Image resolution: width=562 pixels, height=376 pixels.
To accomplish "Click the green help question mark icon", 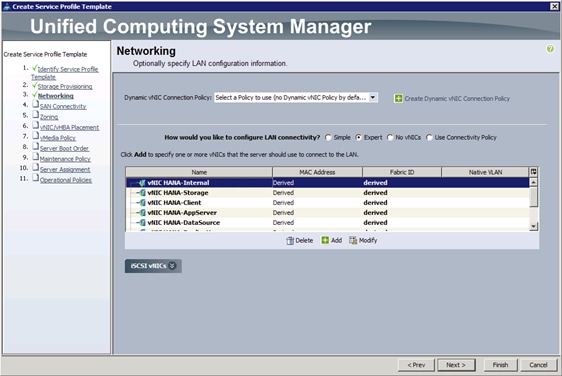I will tap(550, 49).
